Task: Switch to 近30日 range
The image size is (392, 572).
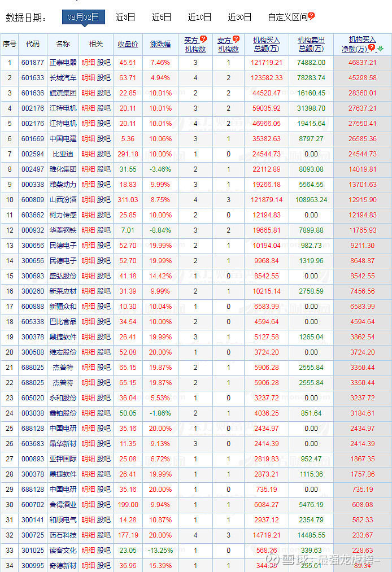Action: tap(240, 17)
